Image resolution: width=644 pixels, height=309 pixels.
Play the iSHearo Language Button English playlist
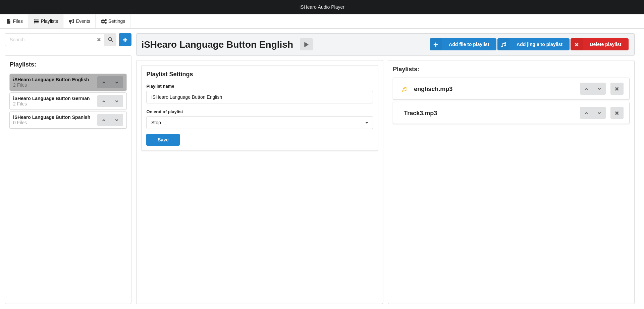(x=306, y=44)
